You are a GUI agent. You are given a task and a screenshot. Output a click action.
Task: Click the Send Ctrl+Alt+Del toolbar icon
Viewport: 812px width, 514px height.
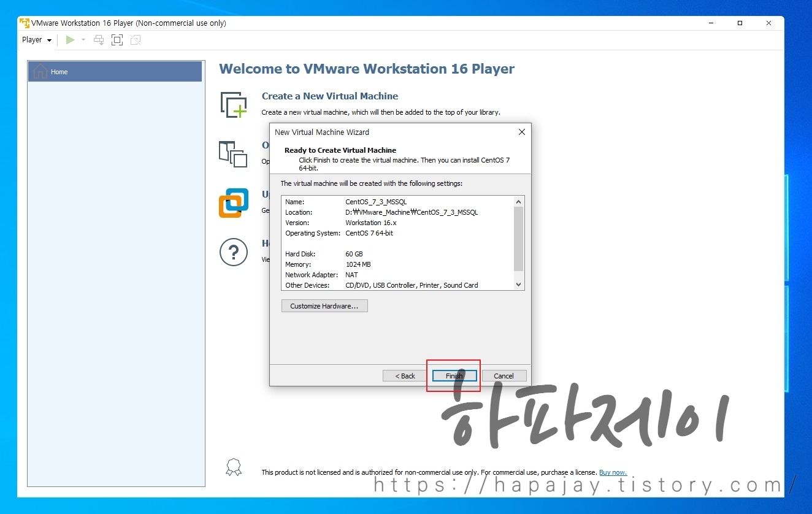point(99,40)
